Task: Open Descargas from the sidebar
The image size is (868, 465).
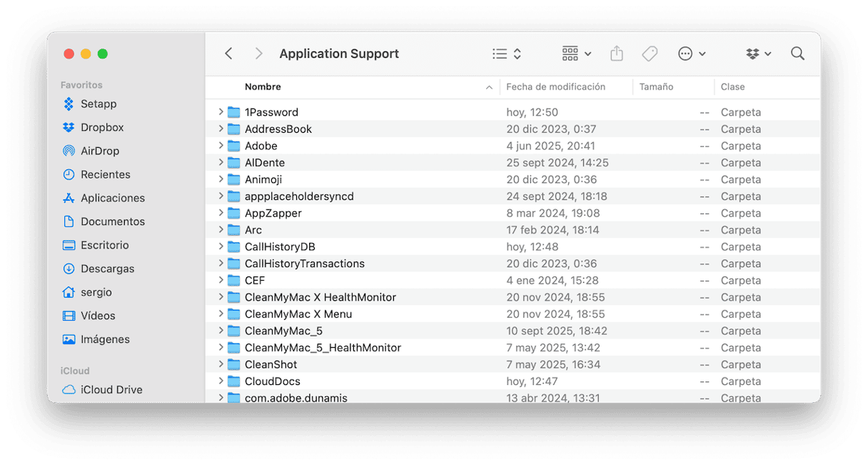Action: [107, 269]
